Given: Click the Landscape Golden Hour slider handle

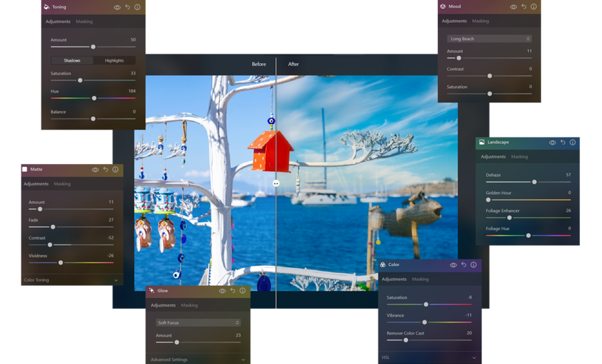Looking at the screenshot, I should point(488,200).
